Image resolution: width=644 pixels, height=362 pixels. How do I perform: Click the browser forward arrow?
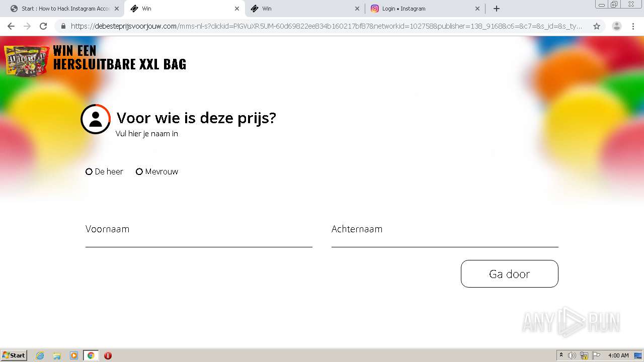(27, 26)
